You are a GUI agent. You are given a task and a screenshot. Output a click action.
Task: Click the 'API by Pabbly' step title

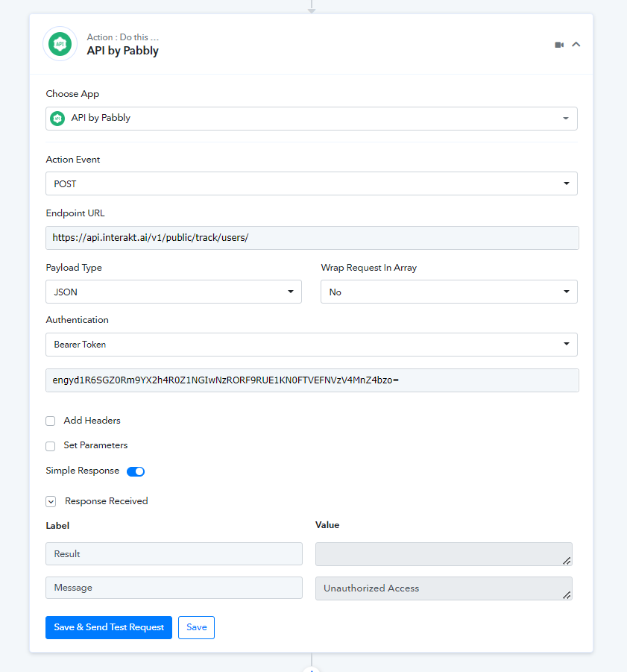(x=122, y=51)
